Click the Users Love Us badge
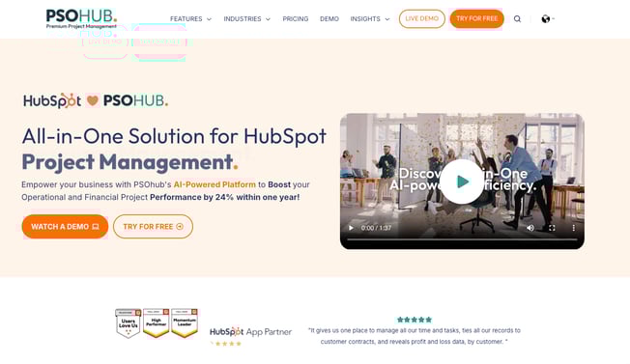 [x=129, y=323]
